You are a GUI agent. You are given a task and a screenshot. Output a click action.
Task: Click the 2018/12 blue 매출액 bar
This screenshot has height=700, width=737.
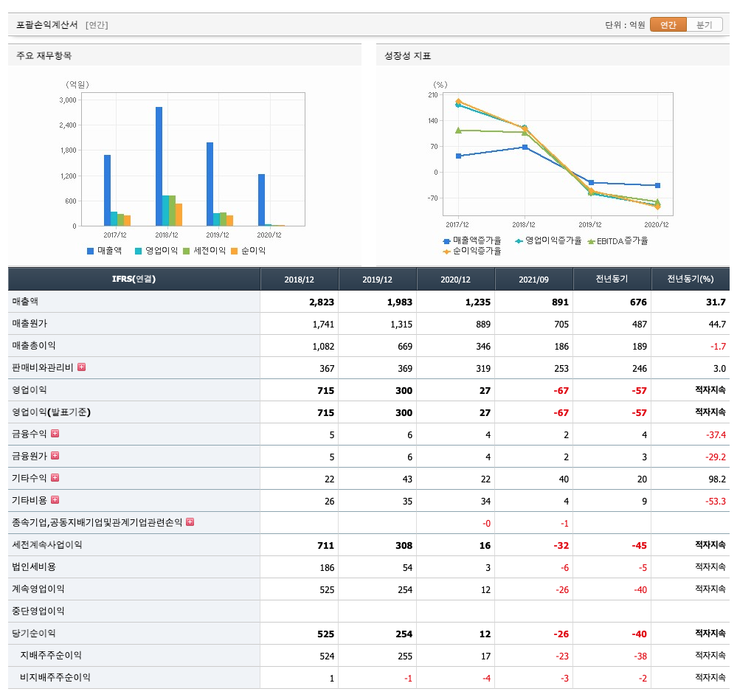(159, 166)
